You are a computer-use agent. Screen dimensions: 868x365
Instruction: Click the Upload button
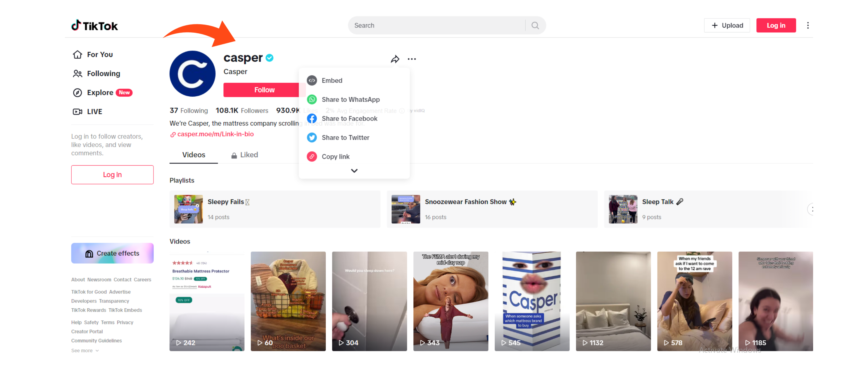727,26
